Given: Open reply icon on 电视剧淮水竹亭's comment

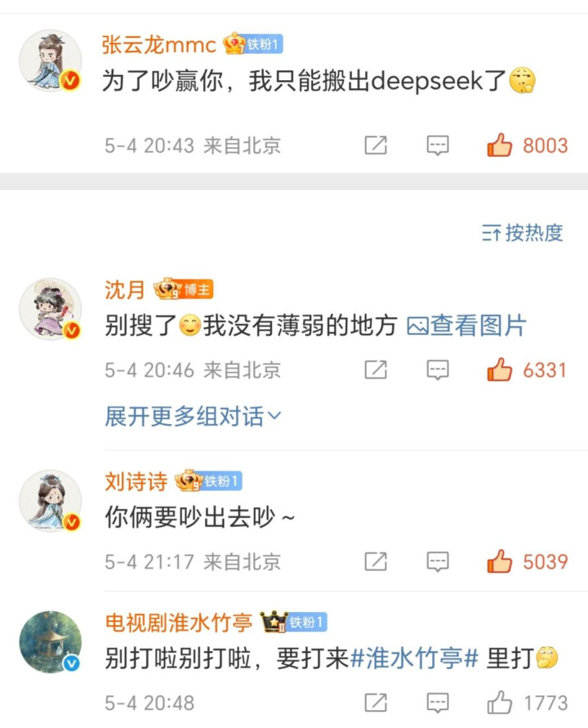Looking at the screenshot, I should [x=438, y=703].
